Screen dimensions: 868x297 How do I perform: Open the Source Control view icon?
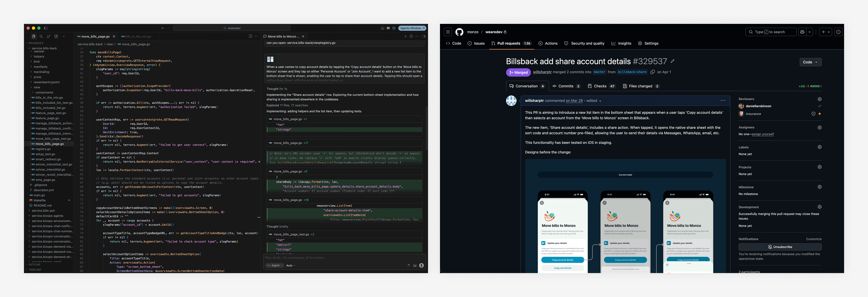coord(49,36)
